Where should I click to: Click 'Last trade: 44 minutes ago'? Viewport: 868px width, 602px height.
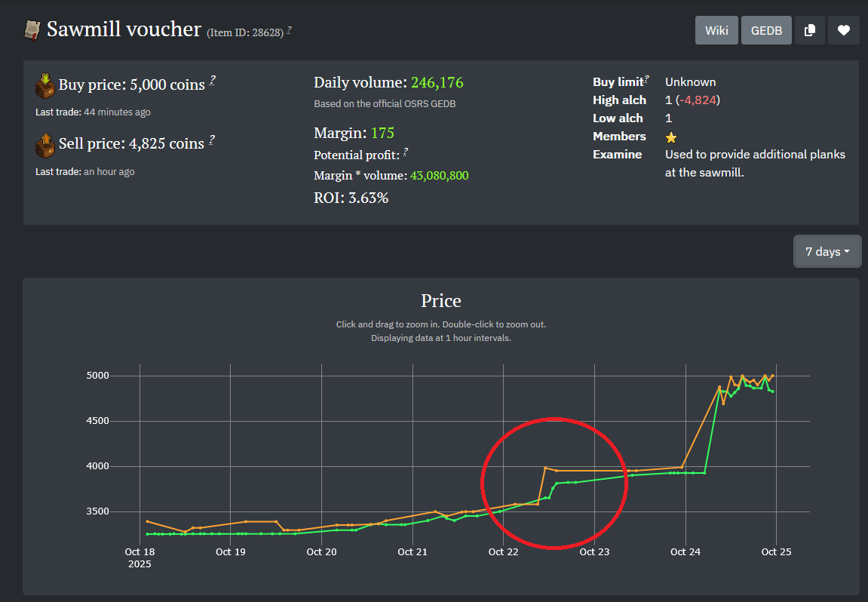pyautogui.click(x=93, y=112)
